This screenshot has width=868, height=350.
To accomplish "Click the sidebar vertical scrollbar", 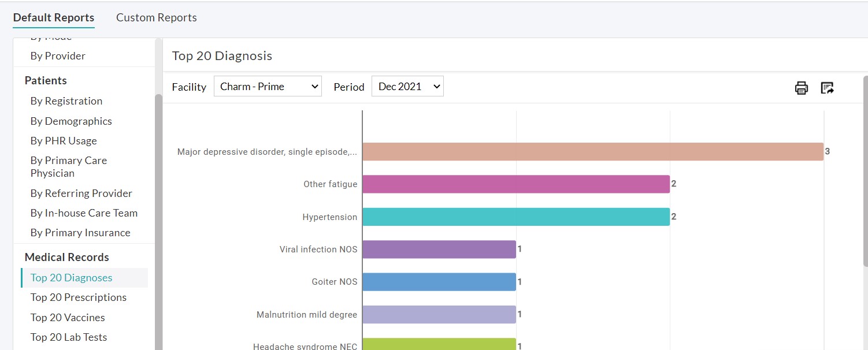I will [158, 219].
